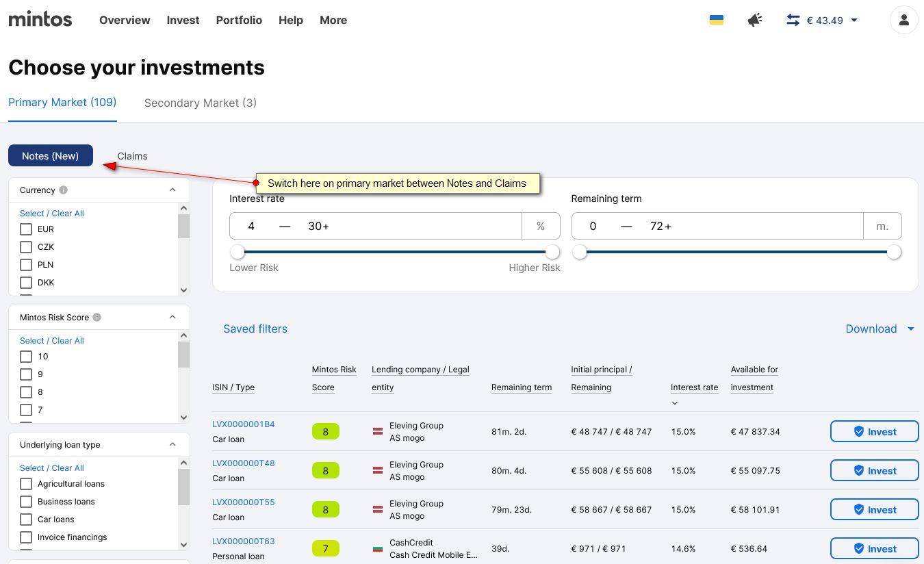Check risk score 8 filter checkbox
The image size is (924, 564).
pyautogui.click(x=26, y=392)
